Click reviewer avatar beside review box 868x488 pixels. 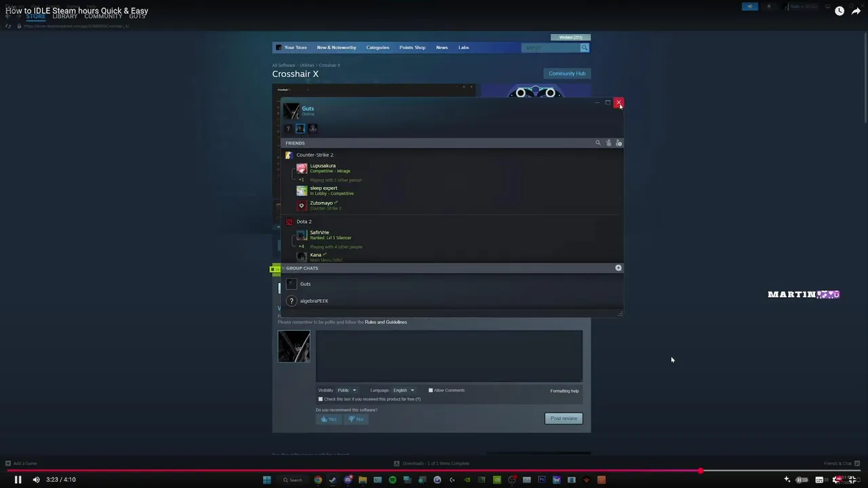[x=294, y=346]
